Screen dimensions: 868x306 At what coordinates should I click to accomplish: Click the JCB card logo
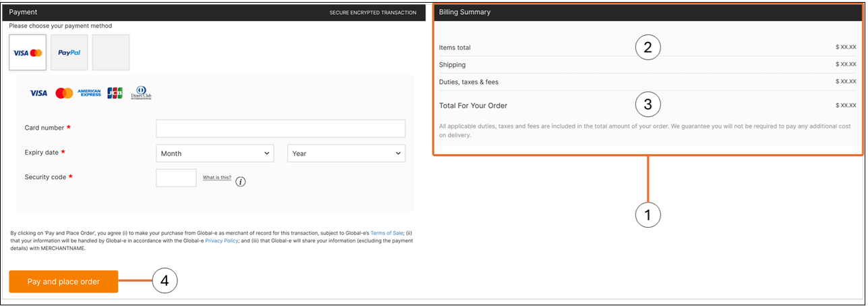pyautogui.click(x=115, y=93)
